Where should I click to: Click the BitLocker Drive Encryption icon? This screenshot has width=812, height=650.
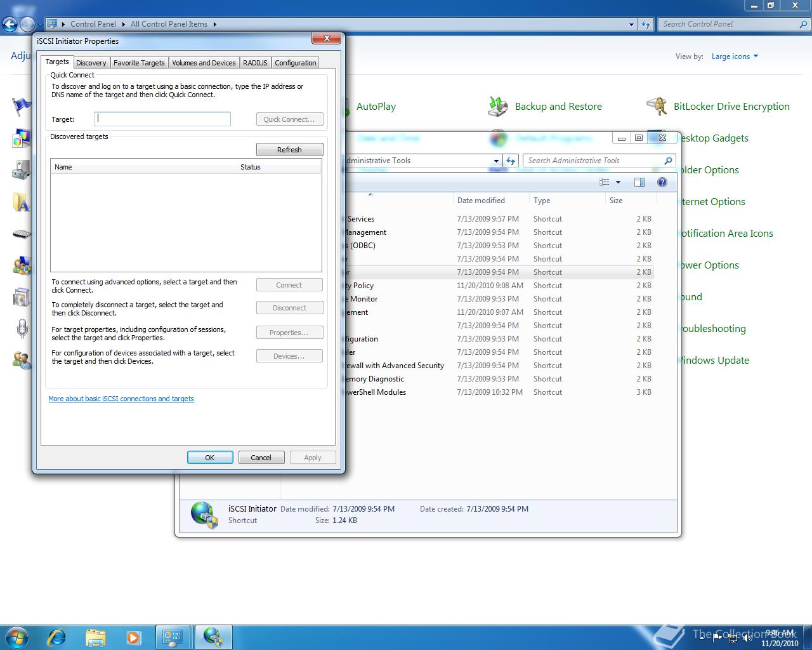[x=657, y=106]
